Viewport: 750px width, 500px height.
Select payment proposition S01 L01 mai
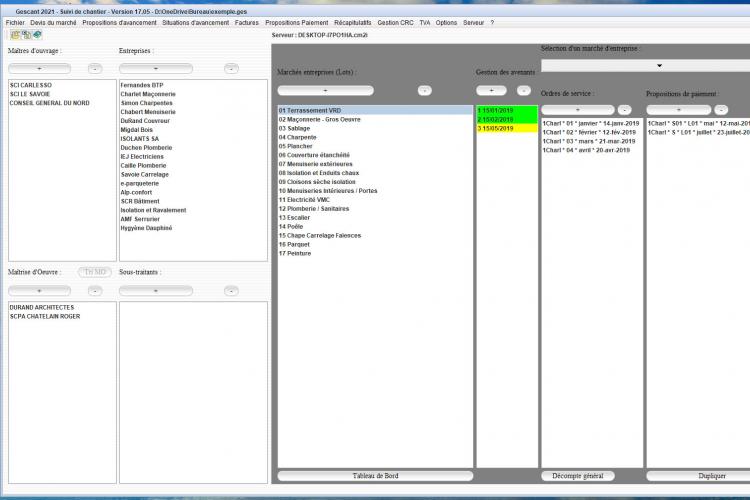pos(698,123)
